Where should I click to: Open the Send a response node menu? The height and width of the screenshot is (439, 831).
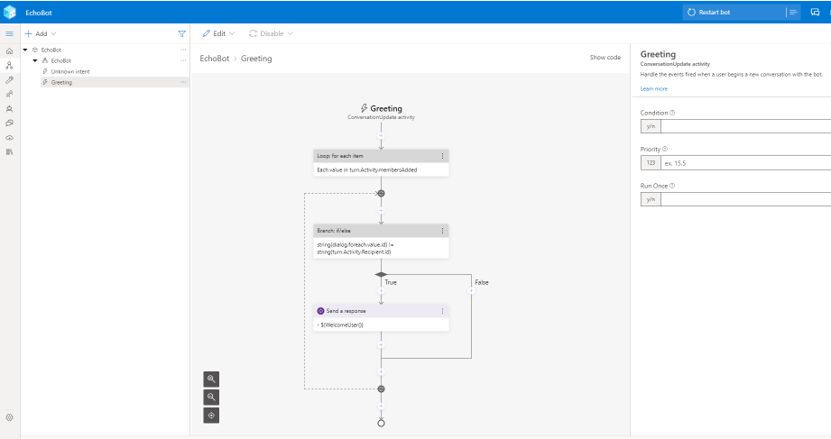(443, 311)
